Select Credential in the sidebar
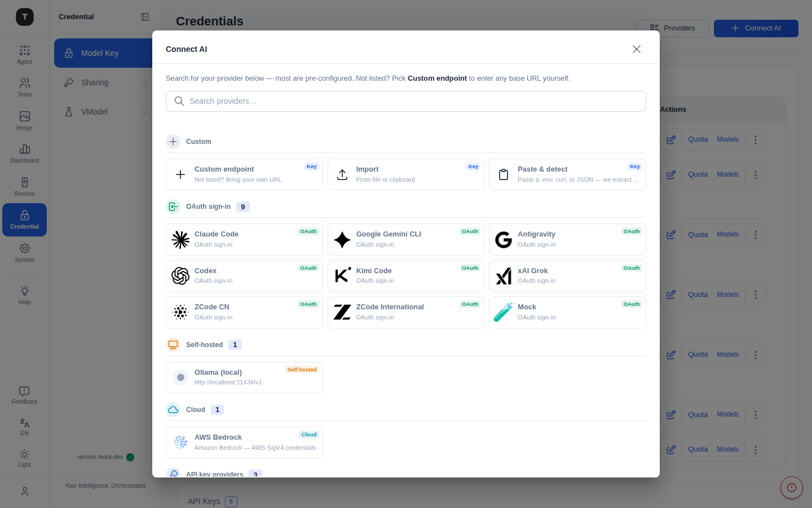Viewport: 812px width, 508px height. (x=24, y=220)
